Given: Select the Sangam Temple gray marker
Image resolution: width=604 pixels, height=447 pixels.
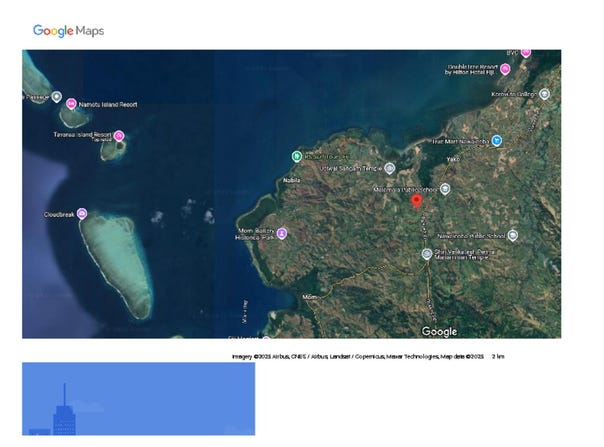Looking at the screenshot, I should click(390, 168).
